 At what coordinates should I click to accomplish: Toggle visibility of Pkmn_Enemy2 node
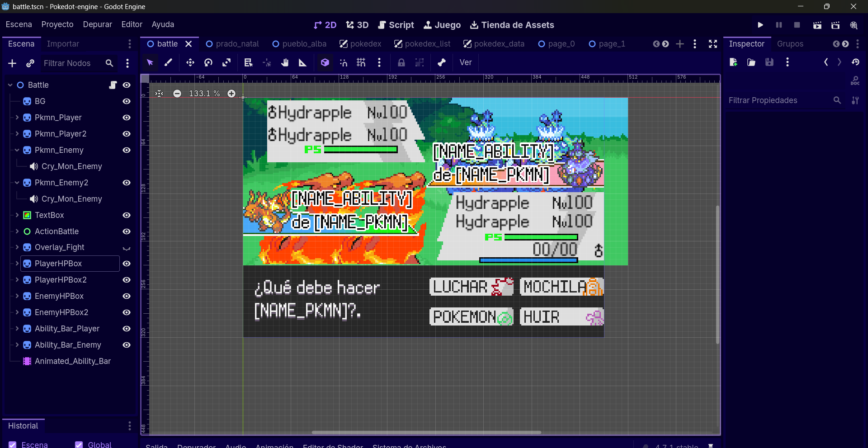127,183
